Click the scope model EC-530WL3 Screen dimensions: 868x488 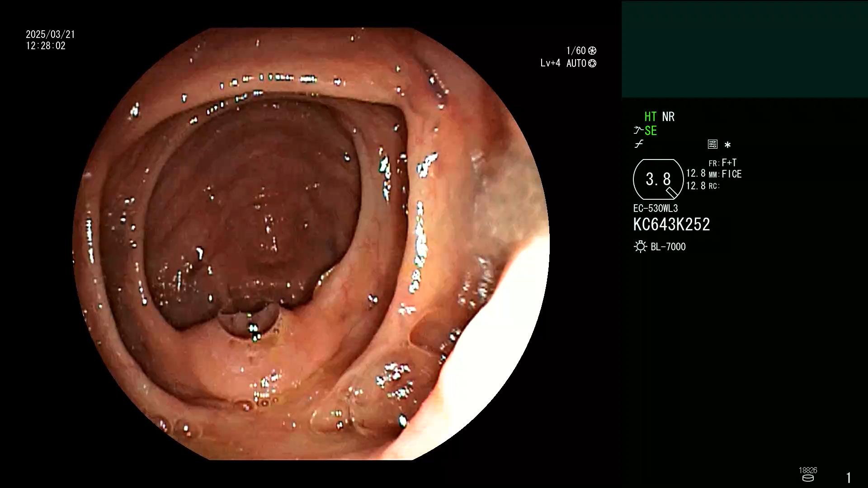(656, 208)
